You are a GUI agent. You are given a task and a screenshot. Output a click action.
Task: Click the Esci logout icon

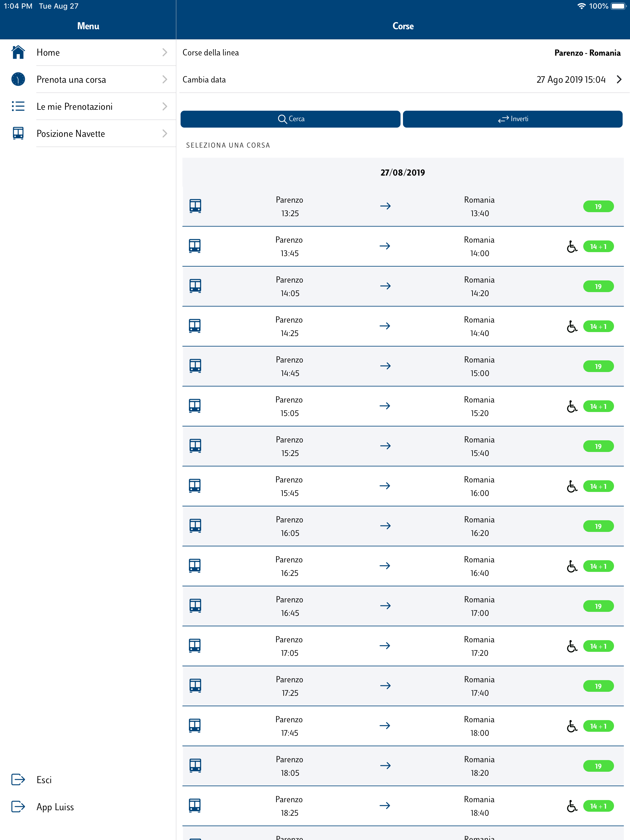(x=18, y=780)
